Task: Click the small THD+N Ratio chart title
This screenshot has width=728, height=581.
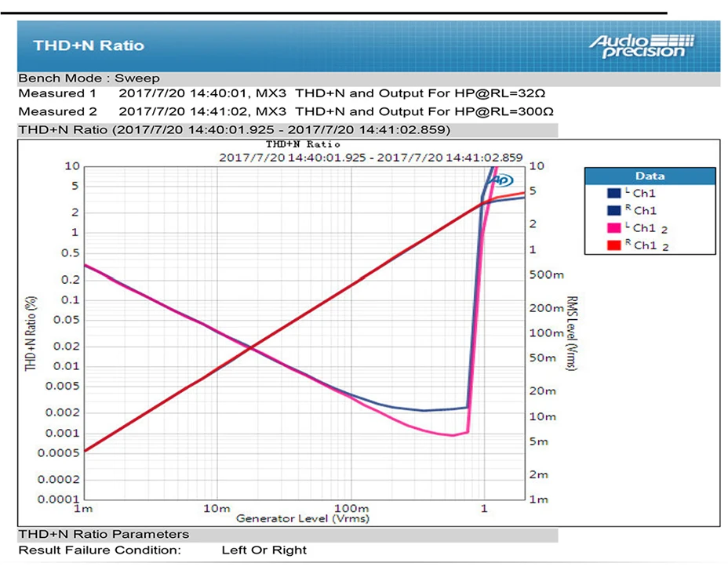Action: tap(303, 144)
